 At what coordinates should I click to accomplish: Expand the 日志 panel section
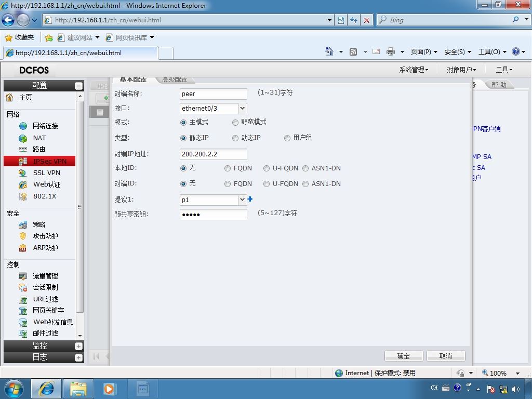tap(78, 357)
